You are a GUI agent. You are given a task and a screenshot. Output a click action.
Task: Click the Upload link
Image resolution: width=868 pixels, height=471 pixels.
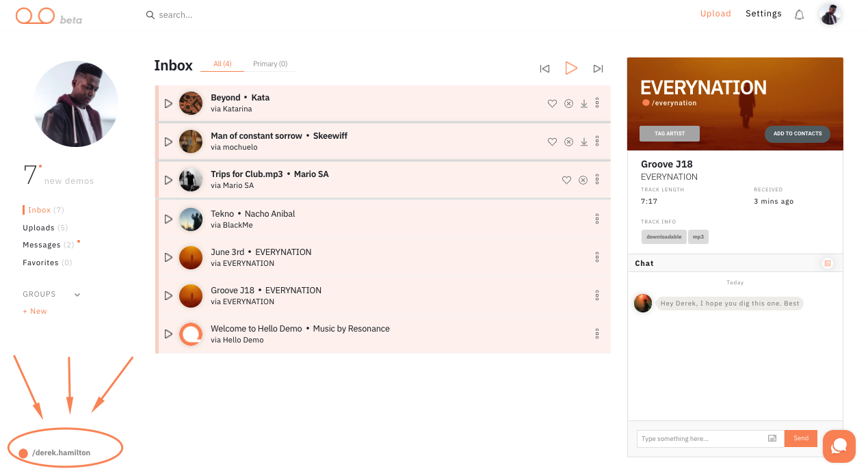pyautogui.click(x=715, y=14)
